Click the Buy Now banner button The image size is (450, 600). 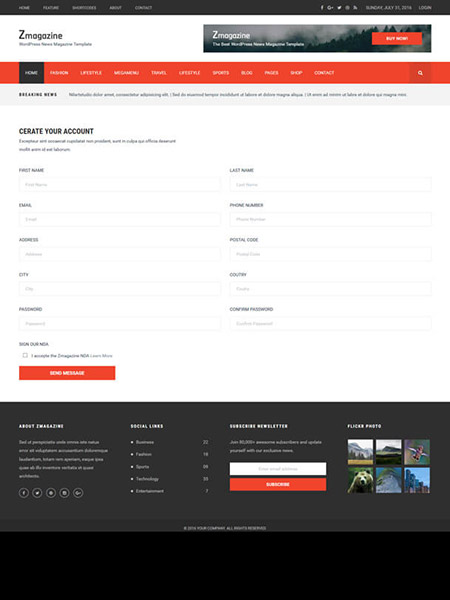[397, 39]
